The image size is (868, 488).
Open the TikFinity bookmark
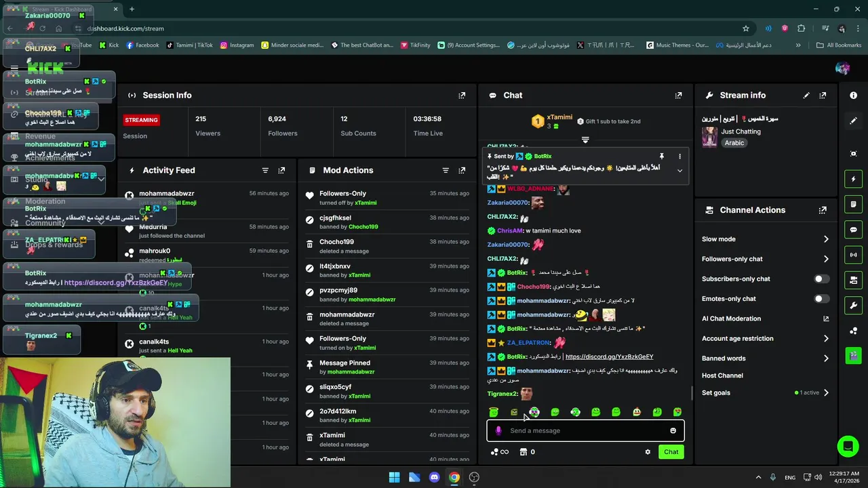[x=416, y=45]
